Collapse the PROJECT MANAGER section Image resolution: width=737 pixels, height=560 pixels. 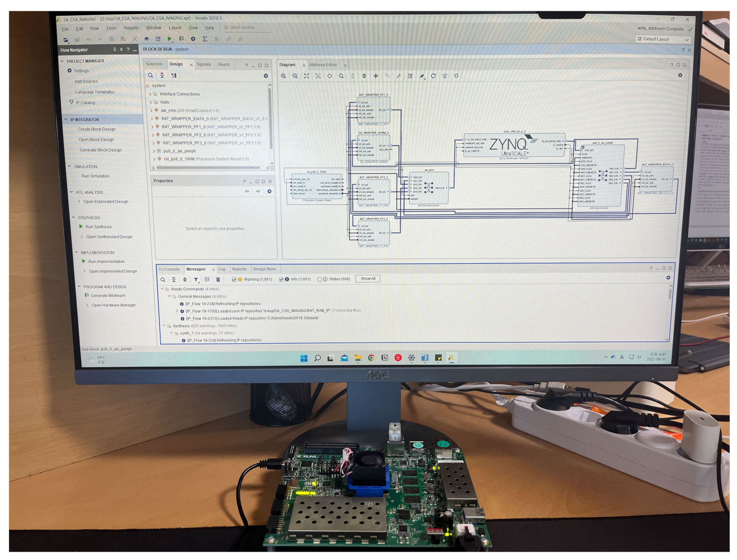click(62, 61)
